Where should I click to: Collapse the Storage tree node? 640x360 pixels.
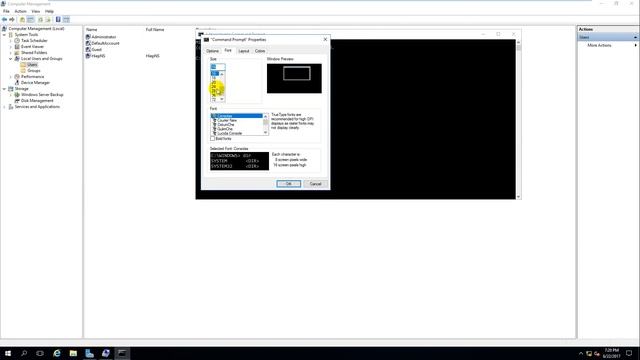pos(4,89)
